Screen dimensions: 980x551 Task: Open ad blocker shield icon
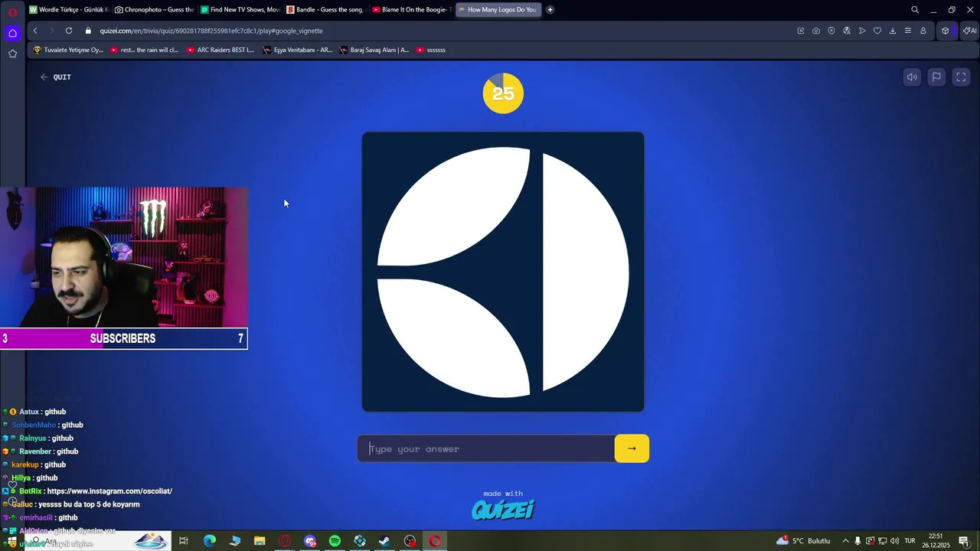(831, 31)
